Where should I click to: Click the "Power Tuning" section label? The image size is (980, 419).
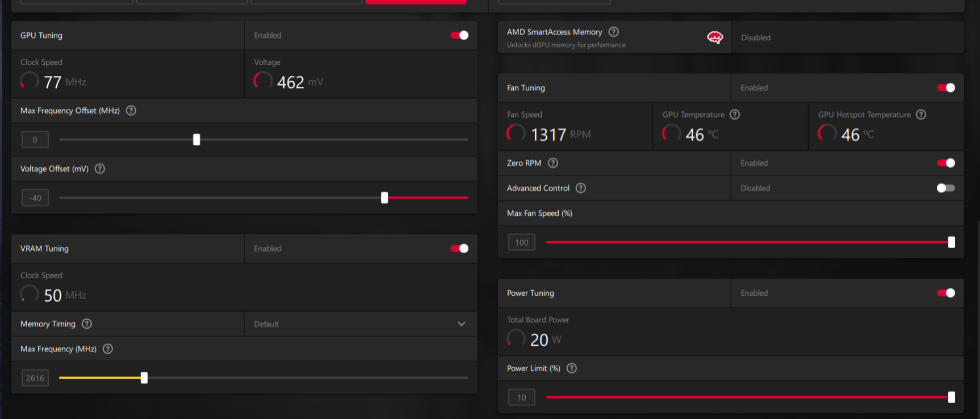(x=530, y=293)
